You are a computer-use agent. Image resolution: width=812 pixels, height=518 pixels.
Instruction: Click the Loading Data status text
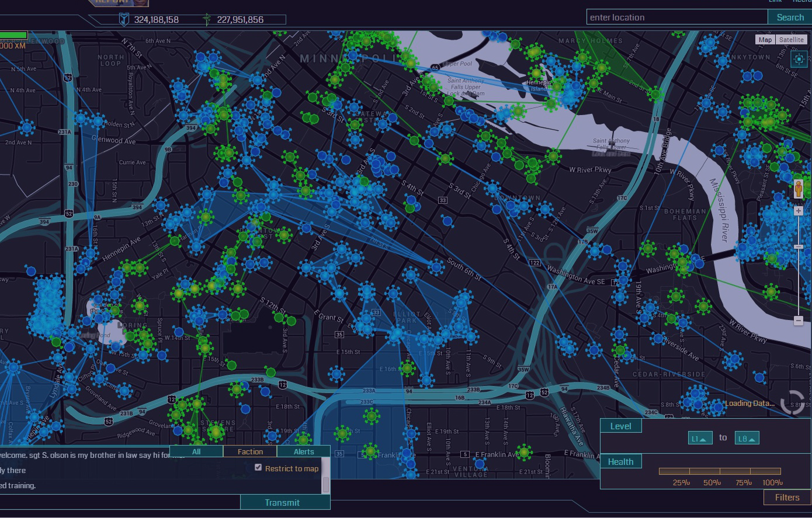click(750, 403)
